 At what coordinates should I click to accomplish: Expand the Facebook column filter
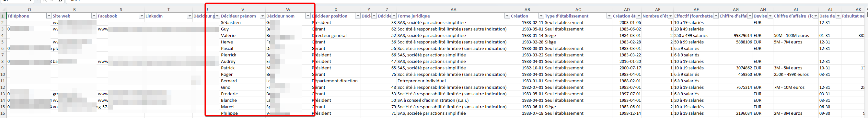point(142,16)
